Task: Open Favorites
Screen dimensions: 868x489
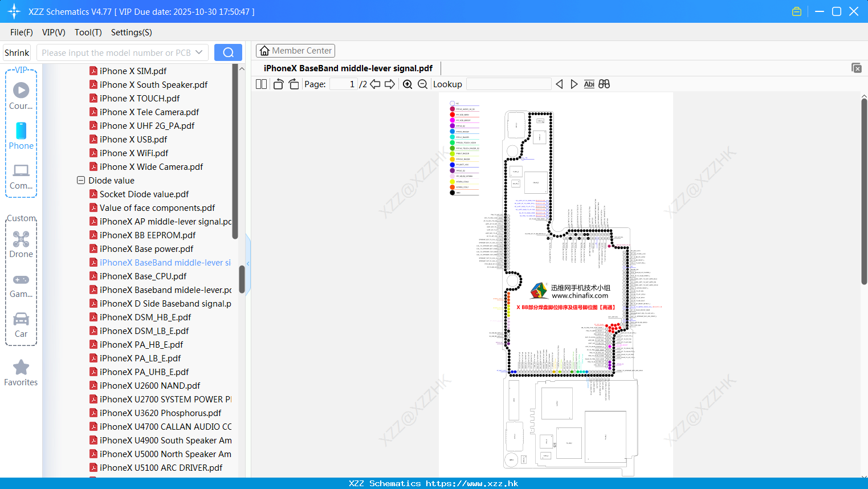Action: point(21,373)
